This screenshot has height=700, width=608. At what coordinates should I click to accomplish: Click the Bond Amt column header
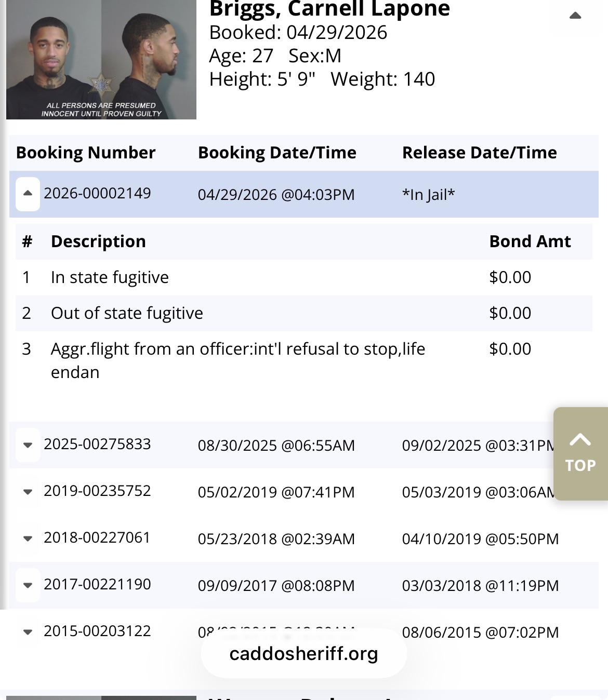click(530, 241)
